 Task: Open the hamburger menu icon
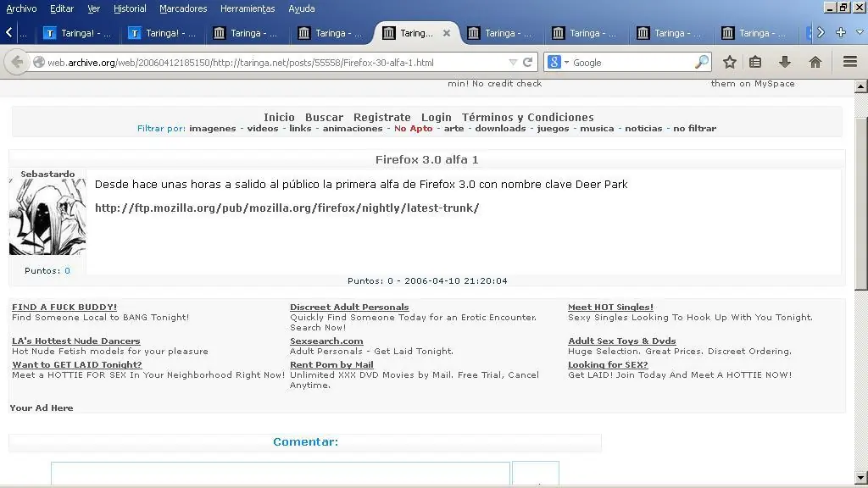[x=848, y=62]
